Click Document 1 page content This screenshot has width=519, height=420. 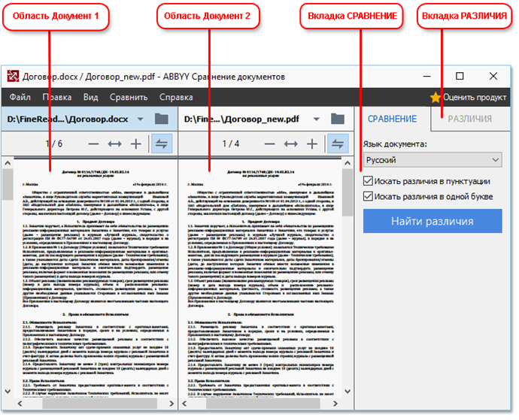click(x=96, y=278)
